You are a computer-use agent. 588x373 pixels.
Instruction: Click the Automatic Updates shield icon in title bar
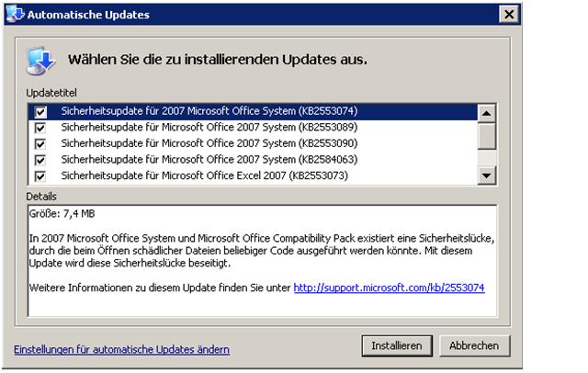pyautogui.click(x=16, y=15)
